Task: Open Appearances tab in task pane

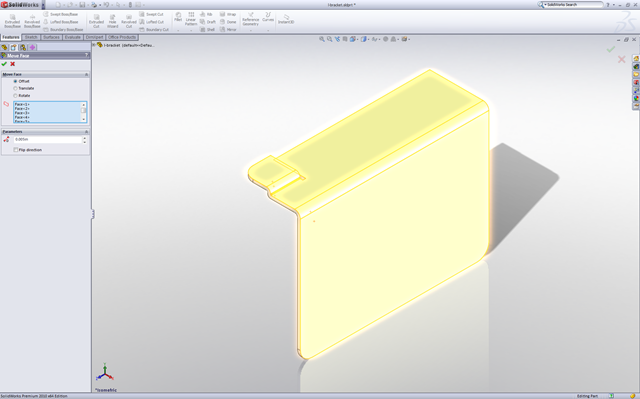Action: (636, 99)
